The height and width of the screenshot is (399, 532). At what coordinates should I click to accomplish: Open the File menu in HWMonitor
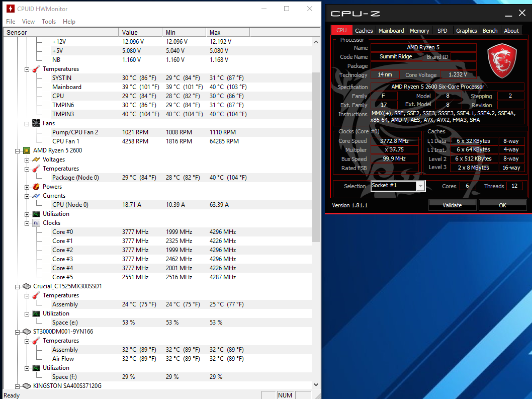tap(11, 22)
